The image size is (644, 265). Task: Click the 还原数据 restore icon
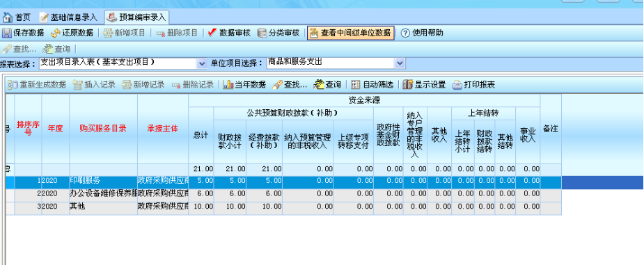tap(56, 33)
